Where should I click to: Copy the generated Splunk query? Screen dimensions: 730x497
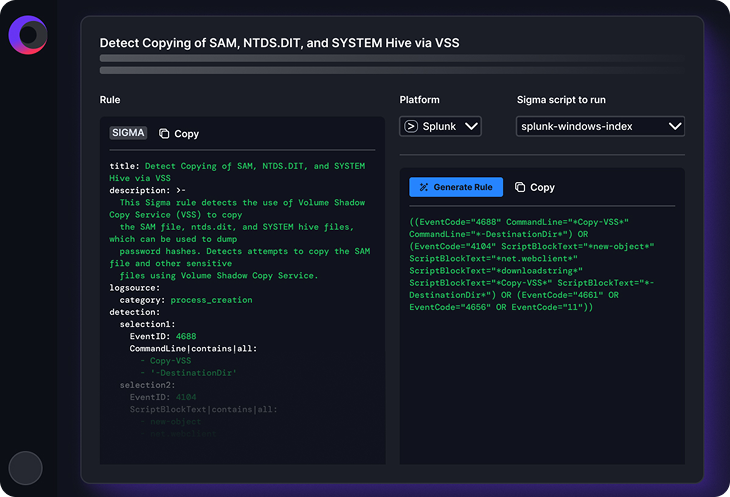click(x=535, y=187)
